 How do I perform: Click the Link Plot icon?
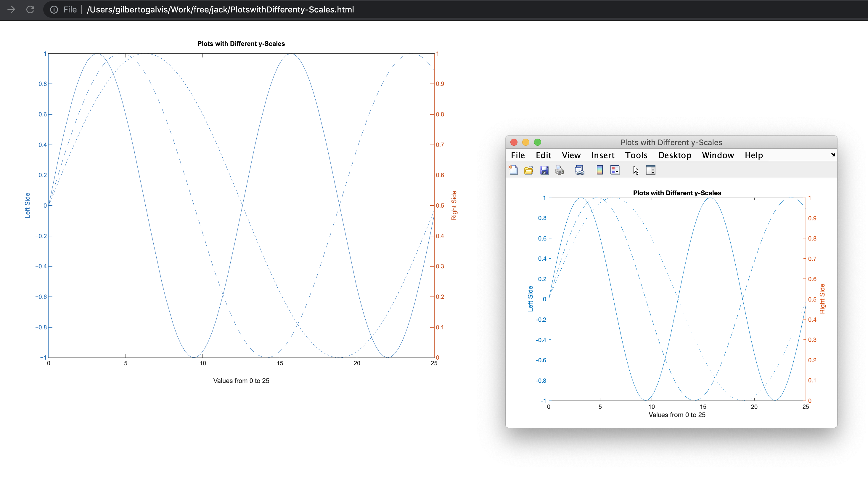pos(579,170)
